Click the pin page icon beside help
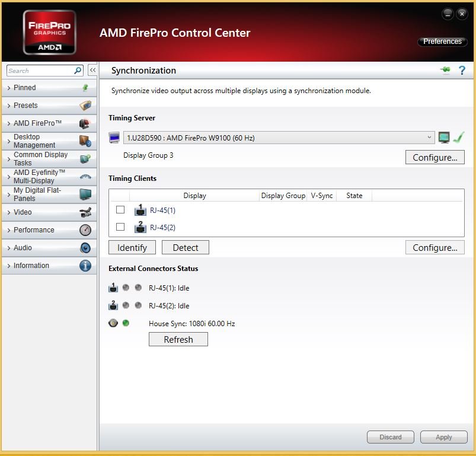 click(446, 70)
